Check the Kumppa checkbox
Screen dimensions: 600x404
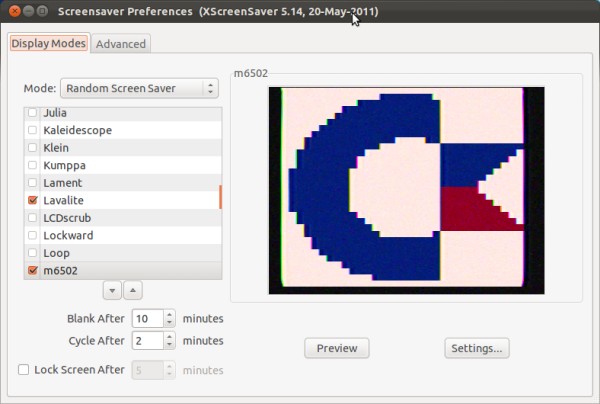33,165
